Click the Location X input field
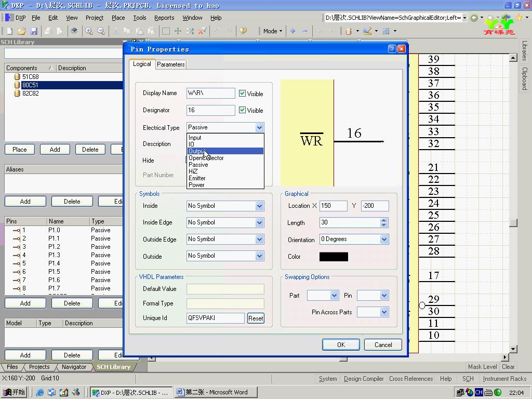The height and width of the screenshot is (399, 532). (334, 206)
